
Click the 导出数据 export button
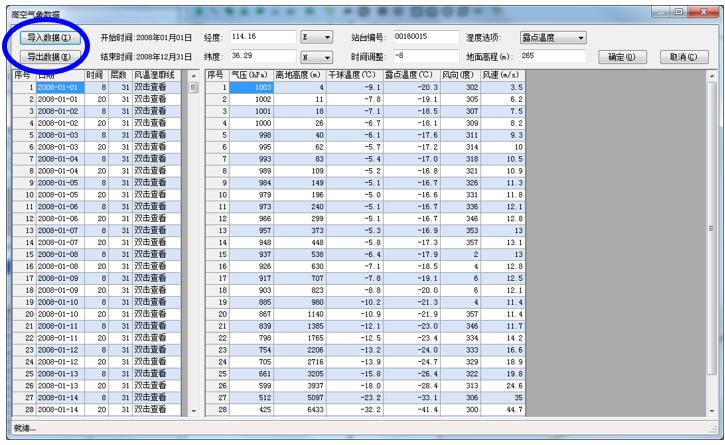[47, 57]
